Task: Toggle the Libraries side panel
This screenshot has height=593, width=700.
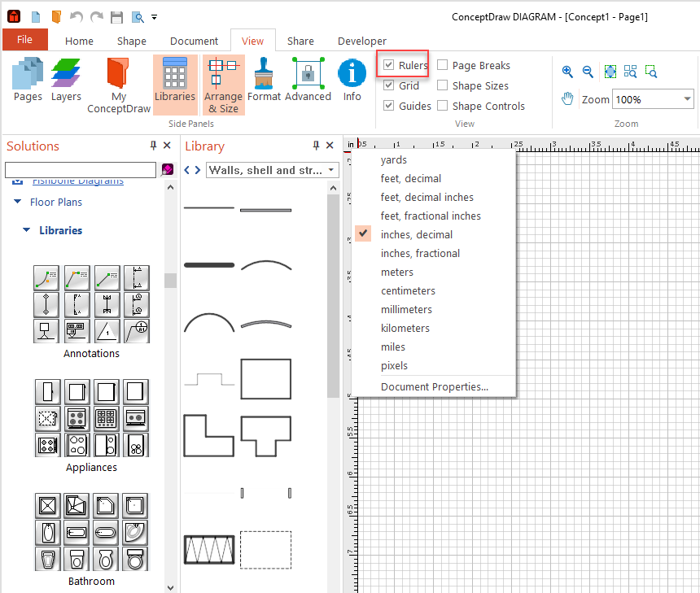Action: tap(175, 80)
